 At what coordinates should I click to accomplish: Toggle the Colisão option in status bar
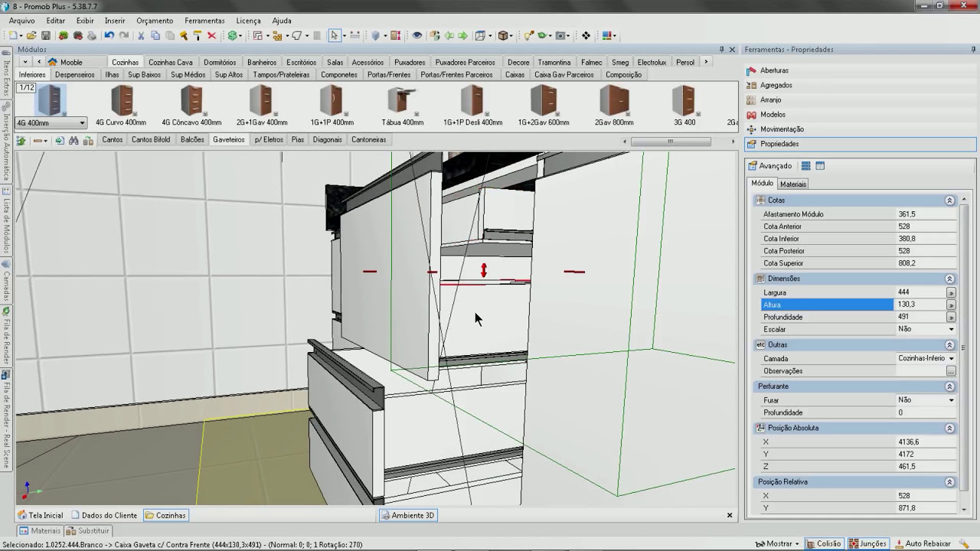[x=823, y=543]
